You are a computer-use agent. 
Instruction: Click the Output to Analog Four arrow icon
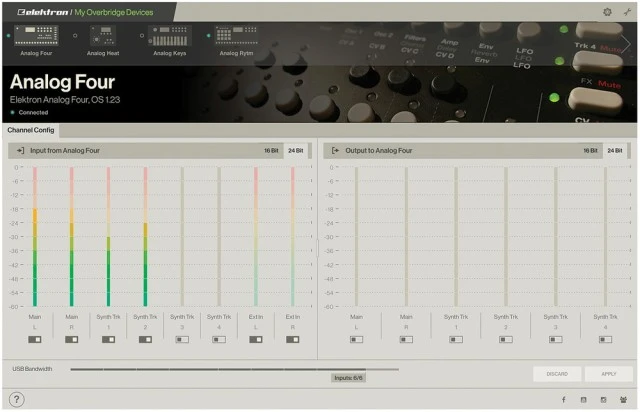pyautogui.click(x=335, y=151)
